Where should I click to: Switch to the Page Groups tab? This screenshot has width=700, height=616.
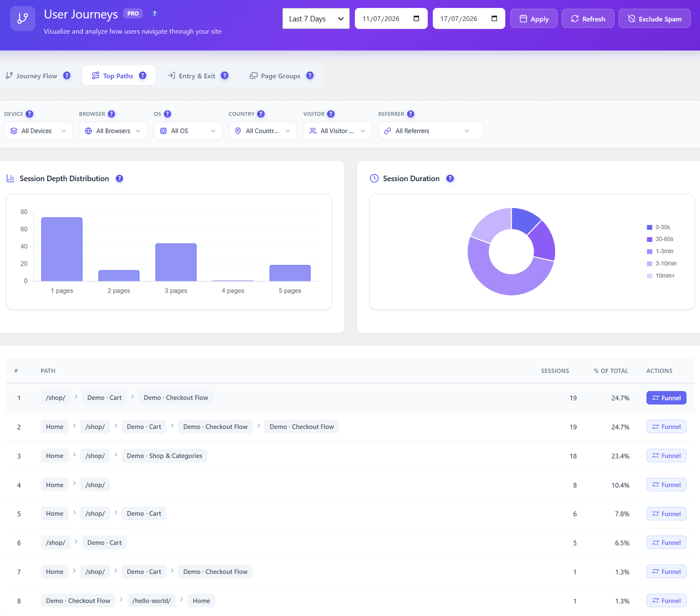281,76
